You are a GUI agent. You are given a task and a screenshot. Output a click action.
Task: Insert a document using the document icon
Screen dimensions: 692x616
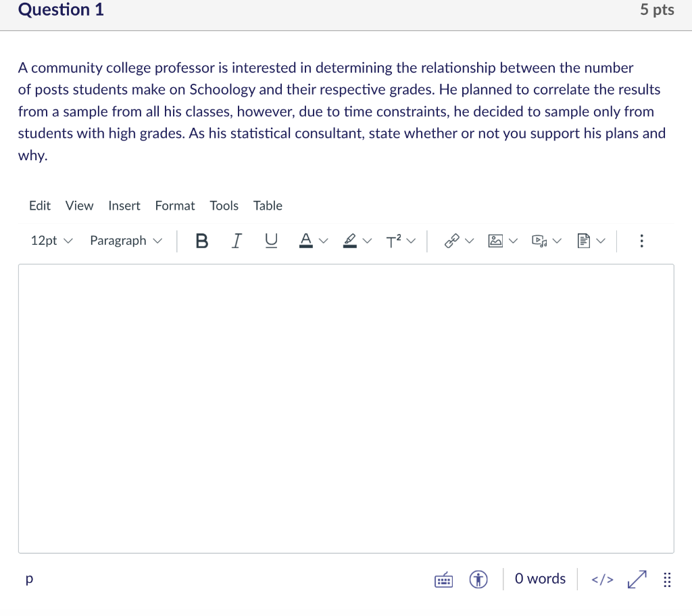pyautogui.click(x=583, y=241)
